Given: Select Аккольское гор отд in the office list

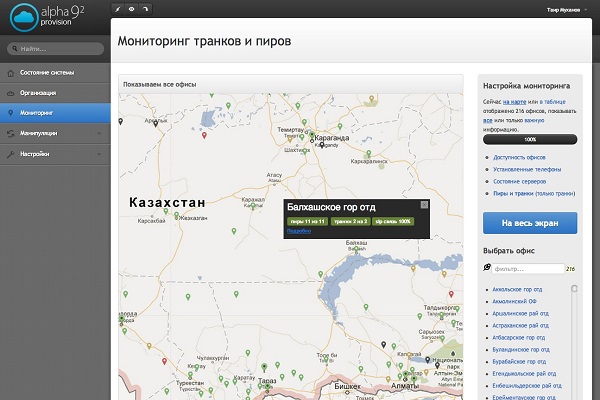Looking at the screenshot, I should pyautogui.click(x=517, y=289).
